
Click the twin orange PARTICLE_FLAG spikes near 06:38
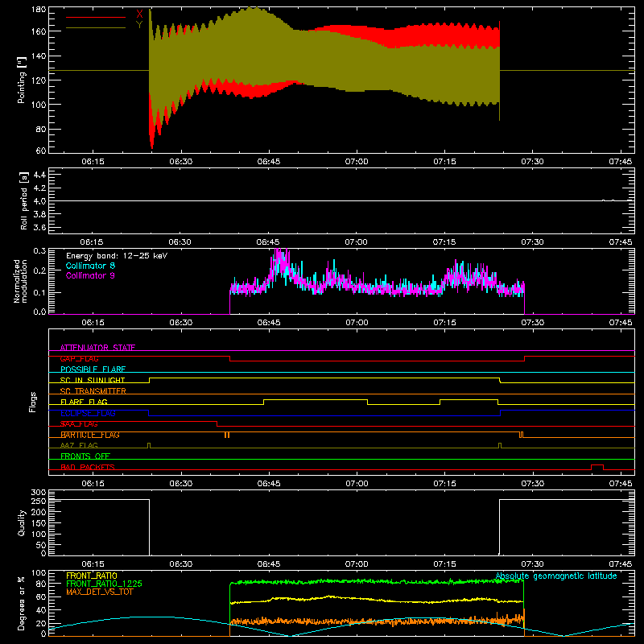(227, 435)
